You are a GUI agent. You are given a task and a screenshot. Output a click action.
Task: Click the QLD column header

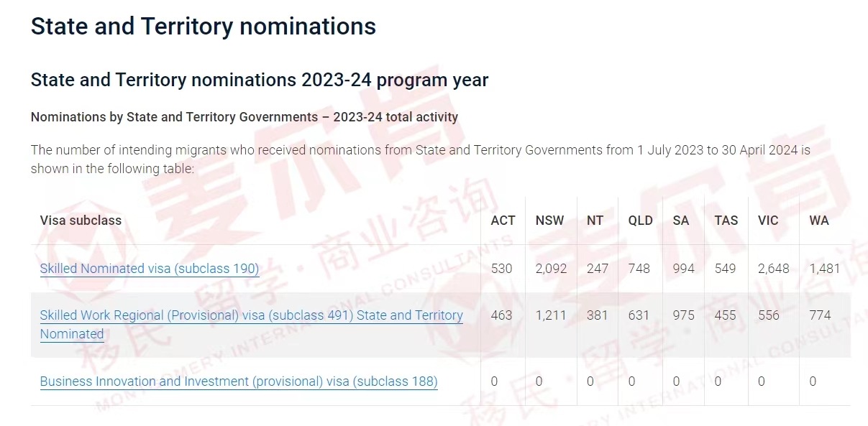(640, 221)
